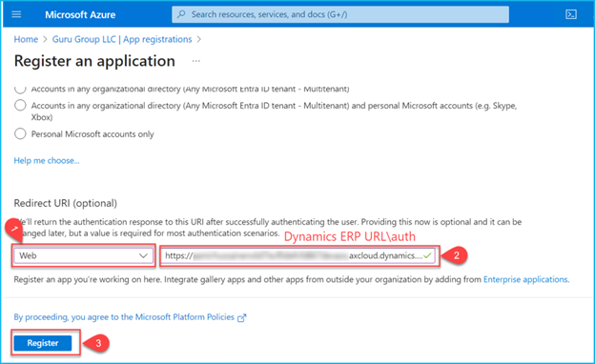595x364 pixels.
Task: Go to Home breadcrumb
Action: 26,39
